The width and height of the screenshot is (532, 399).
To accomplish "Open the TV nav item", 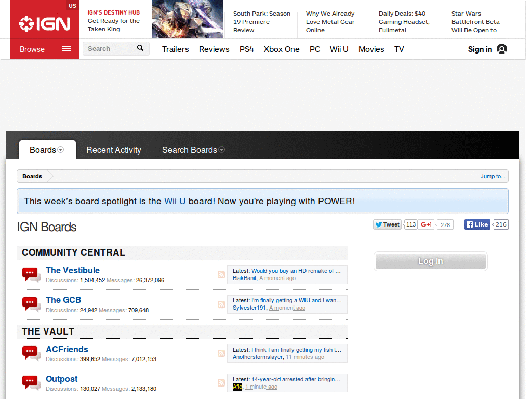I will (x=399, y=49).
